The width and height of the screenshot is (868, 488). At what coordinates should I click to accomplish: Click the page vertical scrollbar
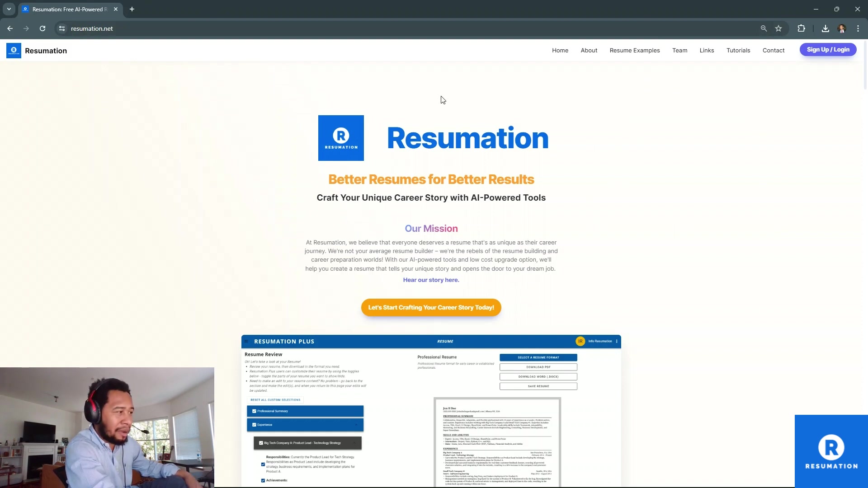[x=865, y=66]
